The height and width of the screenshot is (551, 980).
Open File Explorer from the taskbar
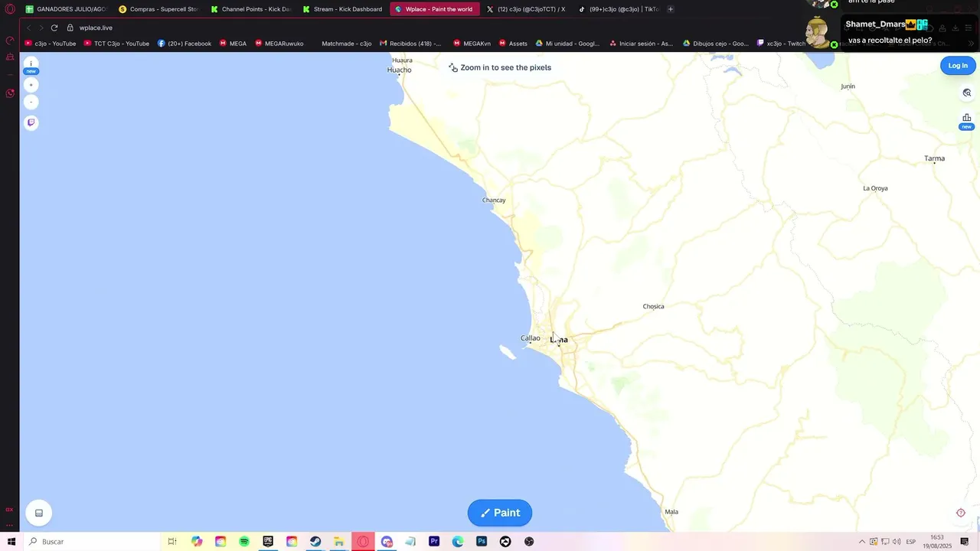[x=339, y=542]
